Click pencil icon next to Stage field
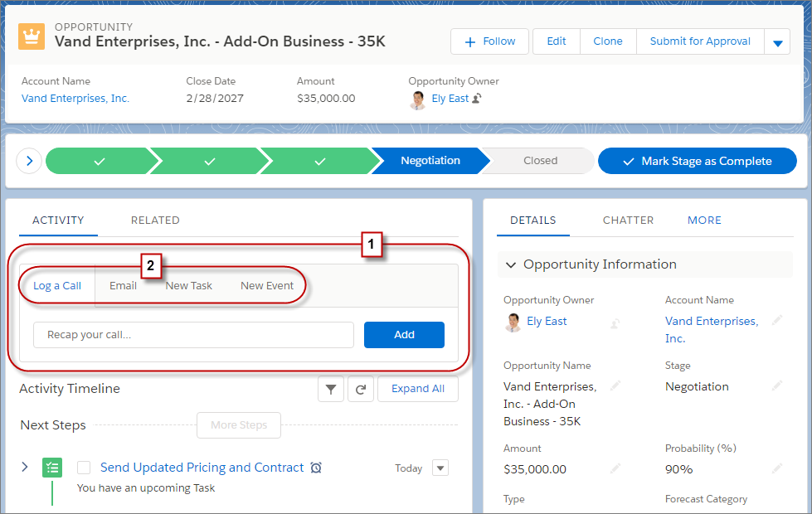This screenshot has width=812, height=514. coord(776,385)
